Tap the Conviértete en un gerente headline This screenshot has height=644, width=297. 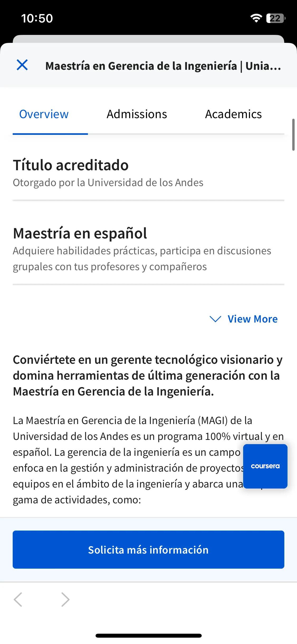point(148,375)
